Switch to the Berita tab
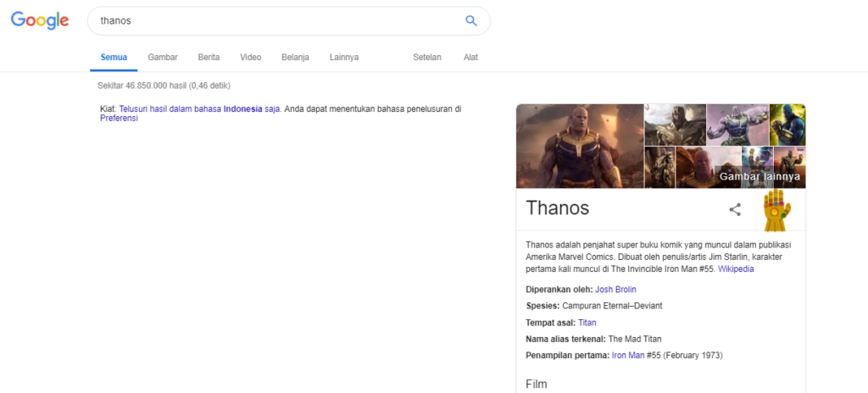 pyautogui.click(x=209, y=57)
